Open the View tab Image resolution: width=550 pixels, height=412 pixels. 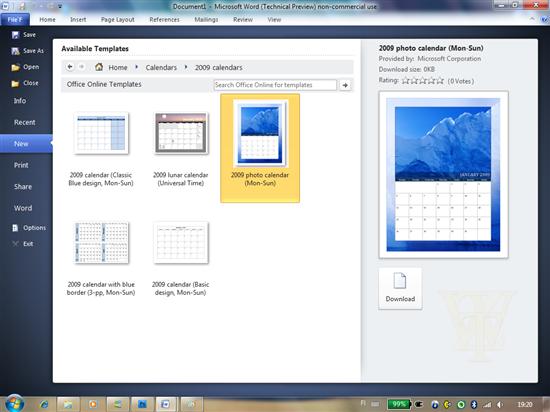[x=274, y=20]
